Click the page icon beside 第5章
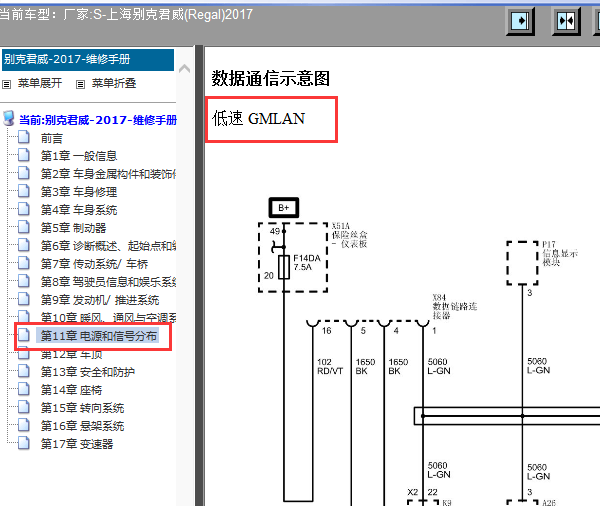This screenshot has height=506, width=600. [x=24, y=227]
